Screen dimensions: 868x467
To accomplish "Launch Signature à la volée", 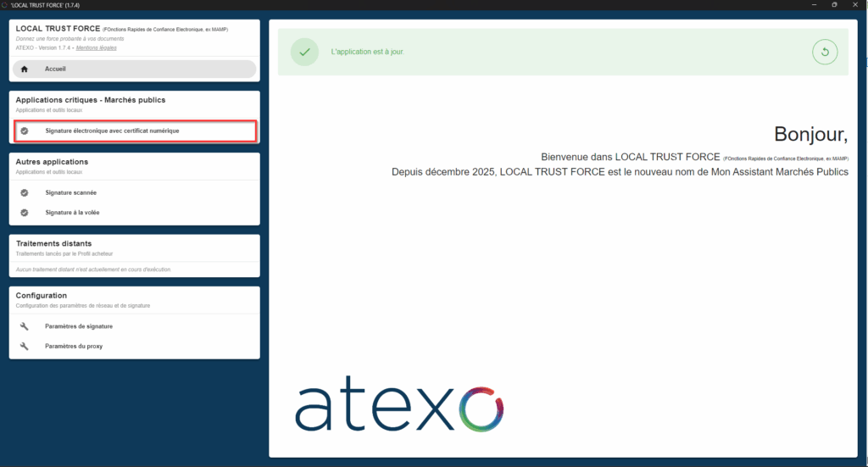I will pyautogui.click(x=135, y=213).
